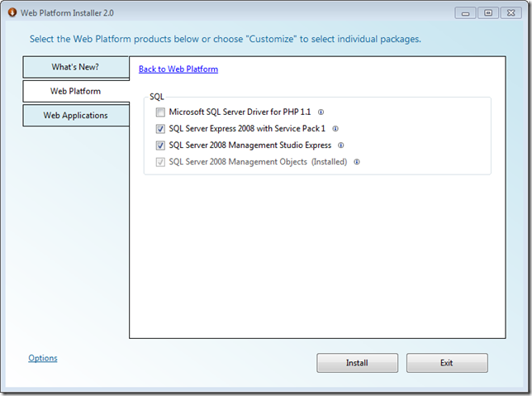Follow the Back to Web Platform link

(x=178, y=69)
